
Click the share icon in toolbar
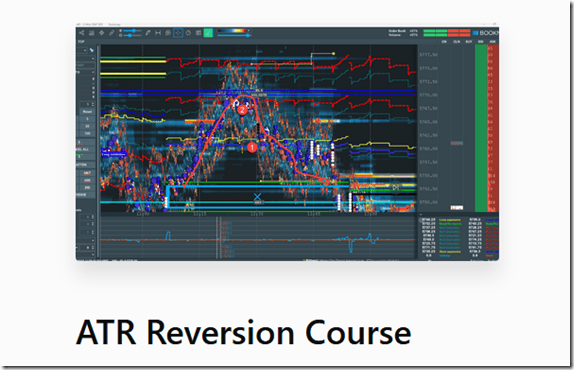(x=82, y=33)
